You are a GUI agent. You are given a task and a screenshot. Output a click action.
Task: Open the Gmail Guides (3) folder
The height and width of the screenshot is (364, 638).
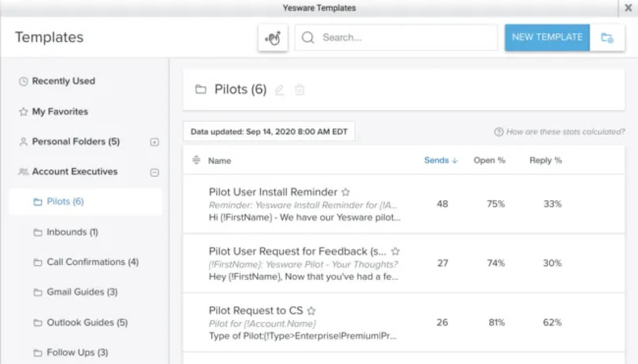pyautogui.click(x=82, y=292)
